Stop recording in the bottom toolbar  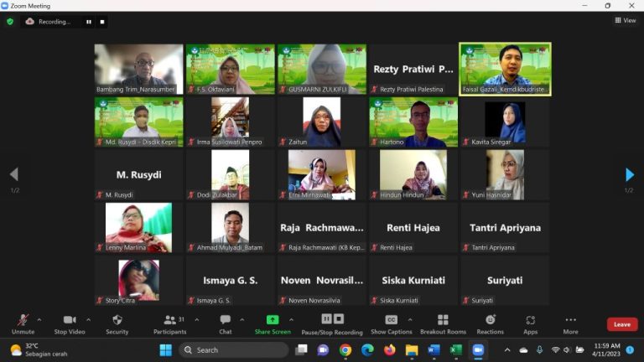pyautogui.click(x=339, y=319)
